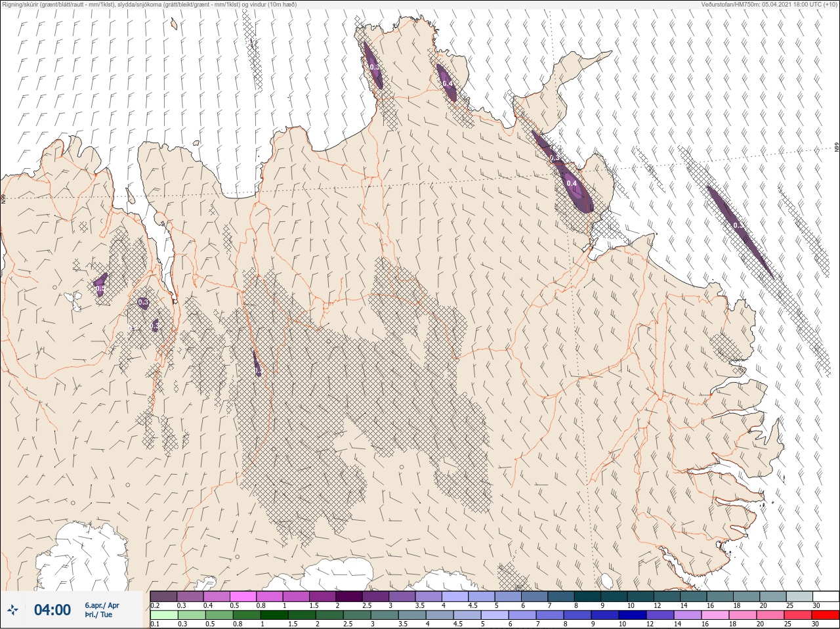
Task: Click the '0.2' value in the top legend row
Action: [x=156, y=605]
